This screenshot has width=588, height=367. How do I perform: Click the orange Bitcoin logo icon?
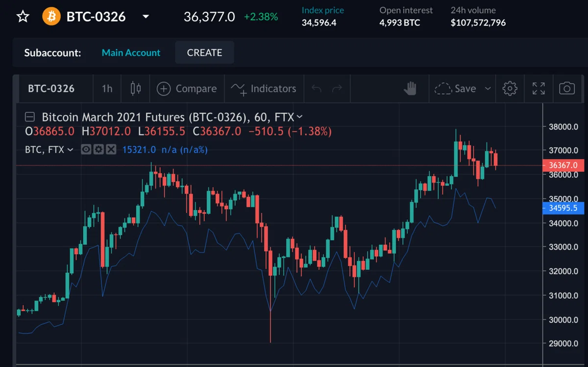pyautogui.click(x=51, y=17)
